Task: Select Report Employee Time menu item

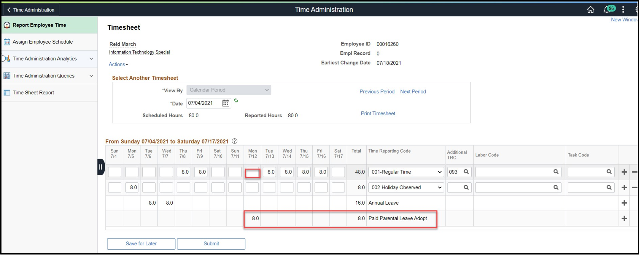Action: (50, 25)
